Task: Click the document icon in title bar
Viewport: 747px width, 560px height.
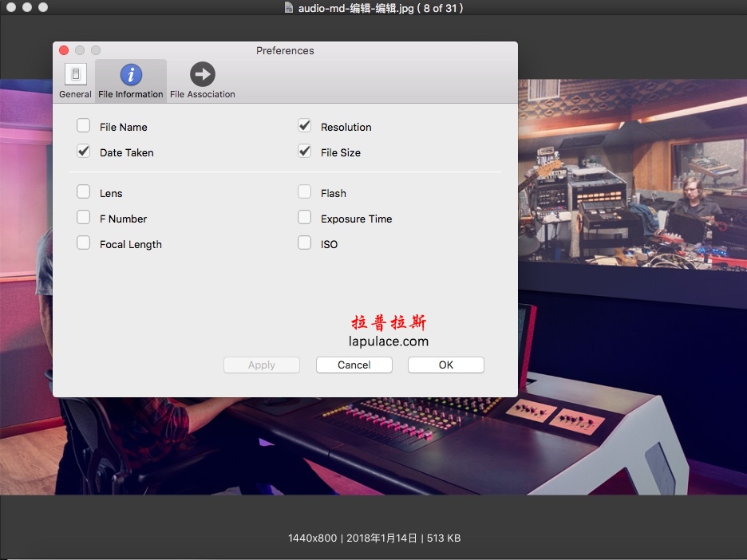Action: [289, 7]
